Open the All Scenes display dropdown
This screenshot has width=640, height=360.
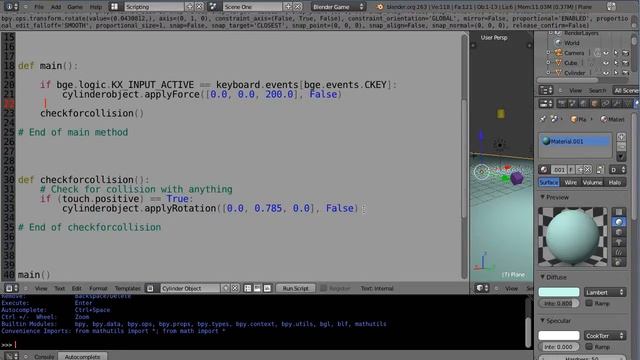625,91
